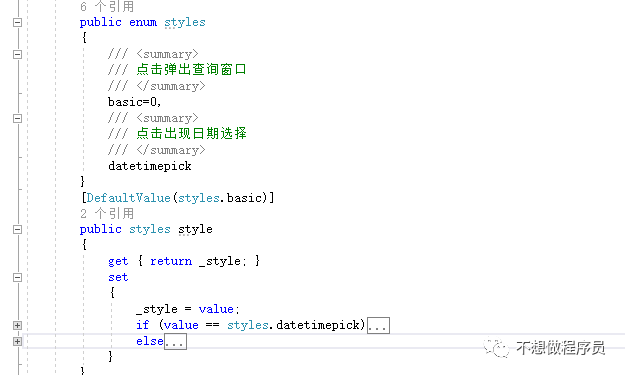Click the collapsed '...' box after datetimepick condition
This screenshot has width=625, height=375.
378,326
